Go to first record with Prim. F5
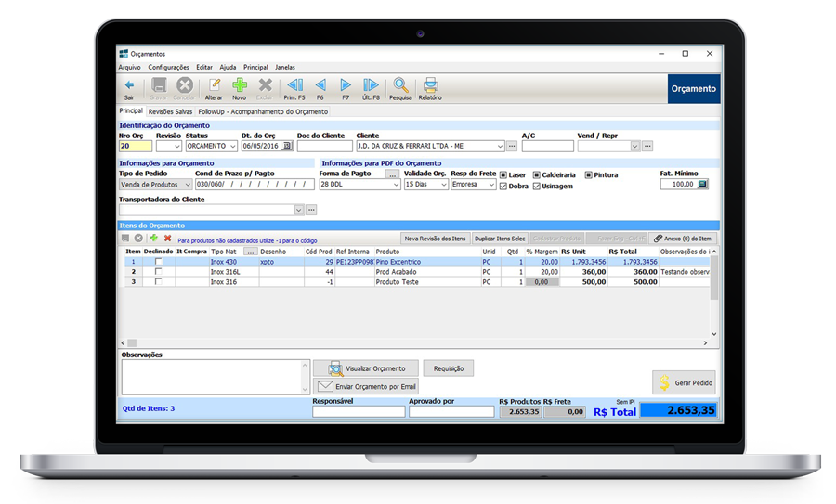836x504 pixels. tap(294, 86)
